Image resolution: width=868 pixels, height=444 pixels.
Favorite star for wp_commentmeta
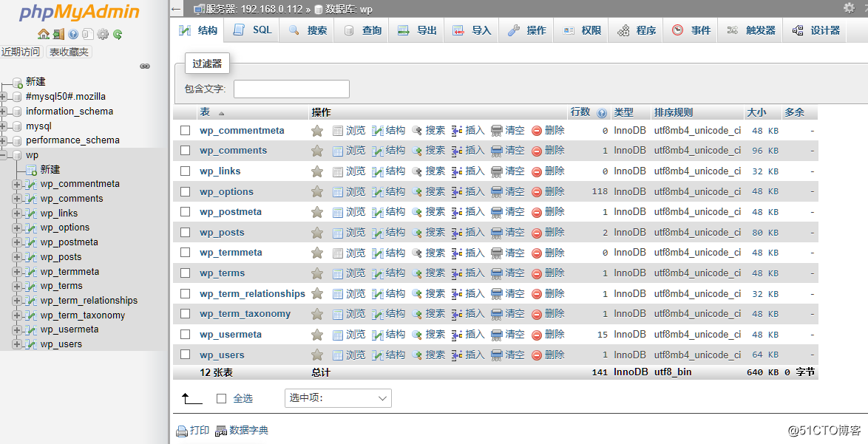[x=317, y=131]
